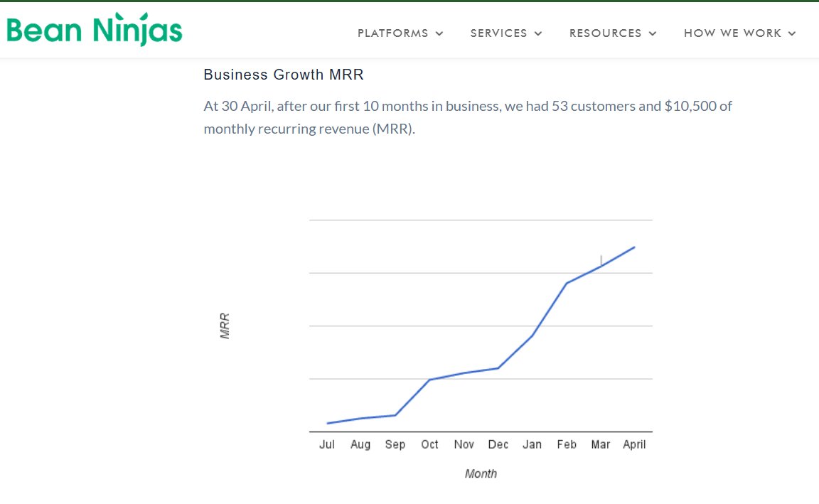
Task: Click the 'Mar' axis label
Action: tap(601, 444)
